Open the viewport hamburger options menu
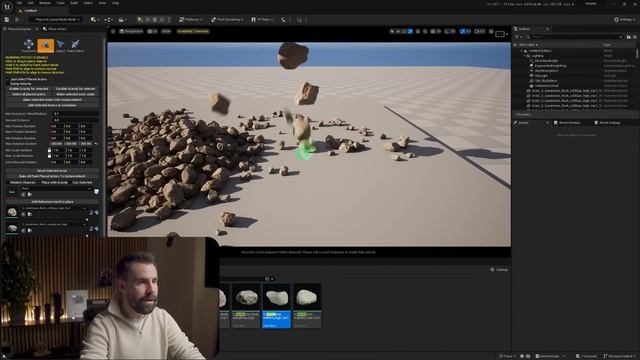Screen dimensions: 640x360 [x=113, y=31]
